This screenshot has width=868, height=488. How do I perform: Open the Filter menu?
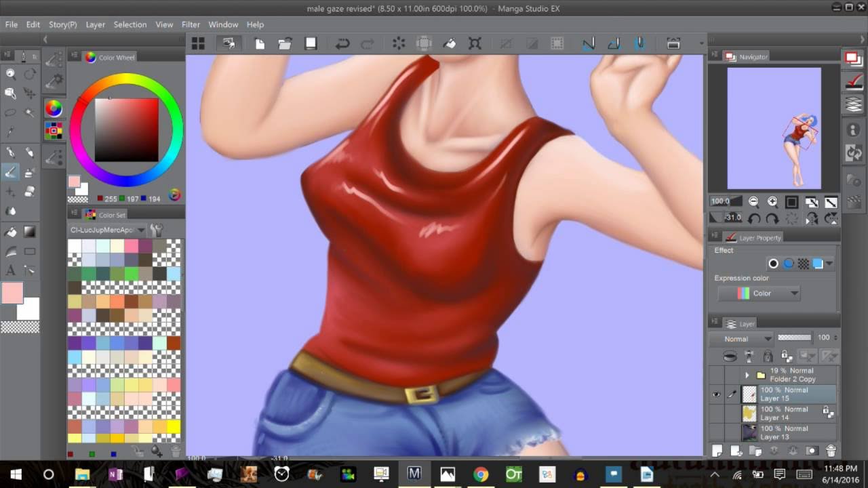point(191,24)
